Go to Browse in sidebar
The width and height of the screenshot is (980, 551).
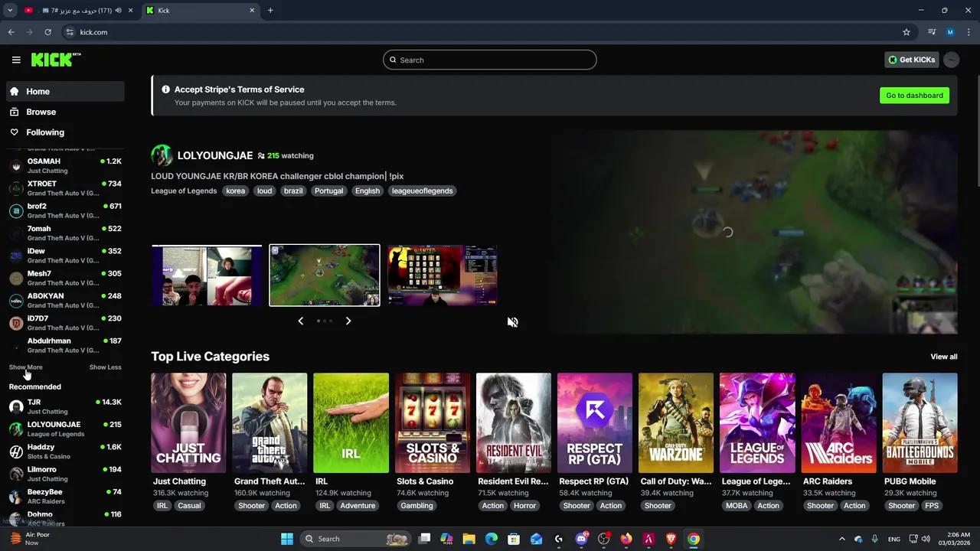pyautogui.click(x=65, y=112)
